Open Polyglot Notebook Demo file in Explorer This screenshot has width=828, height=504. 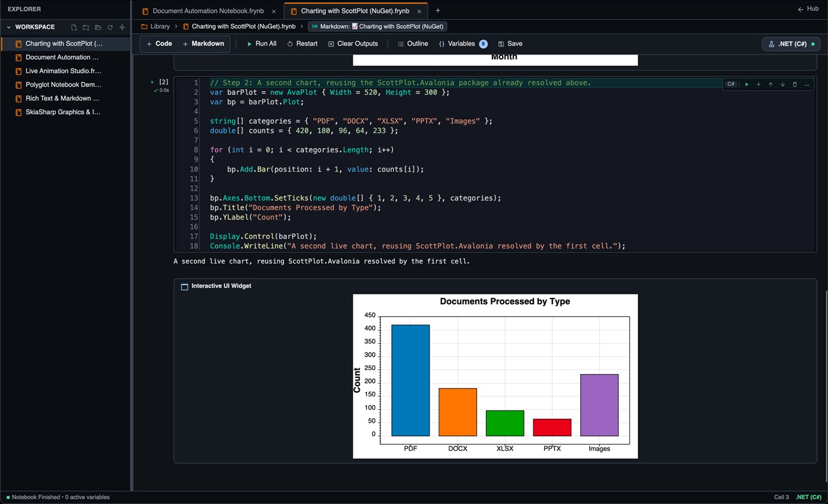65,85
